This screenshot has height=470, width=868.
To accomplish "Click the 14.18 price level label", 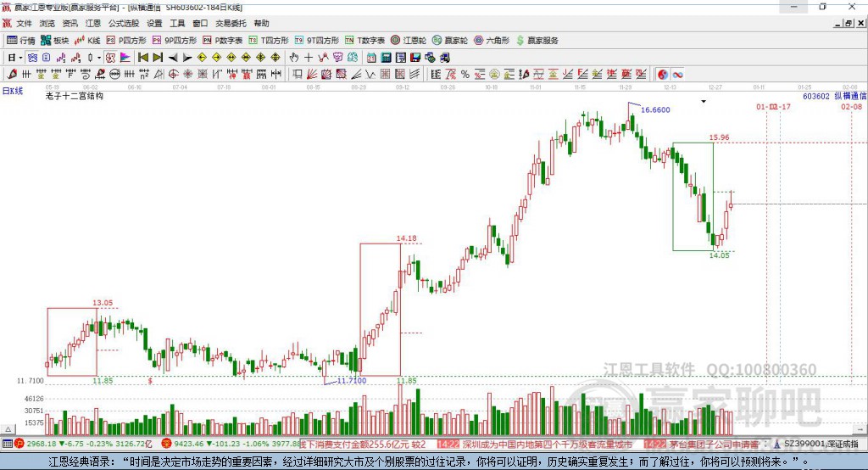I will [x=406, y=238].
